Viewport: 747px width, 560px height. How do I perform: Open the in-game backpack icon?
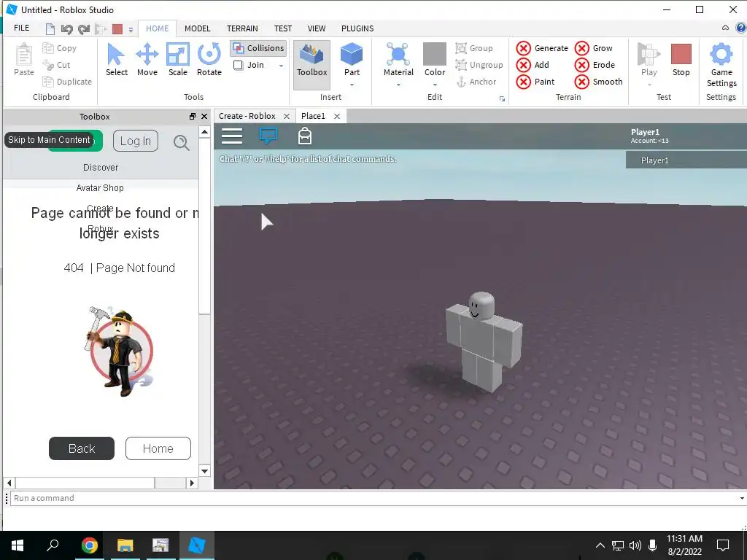click(x=305, y=136)
